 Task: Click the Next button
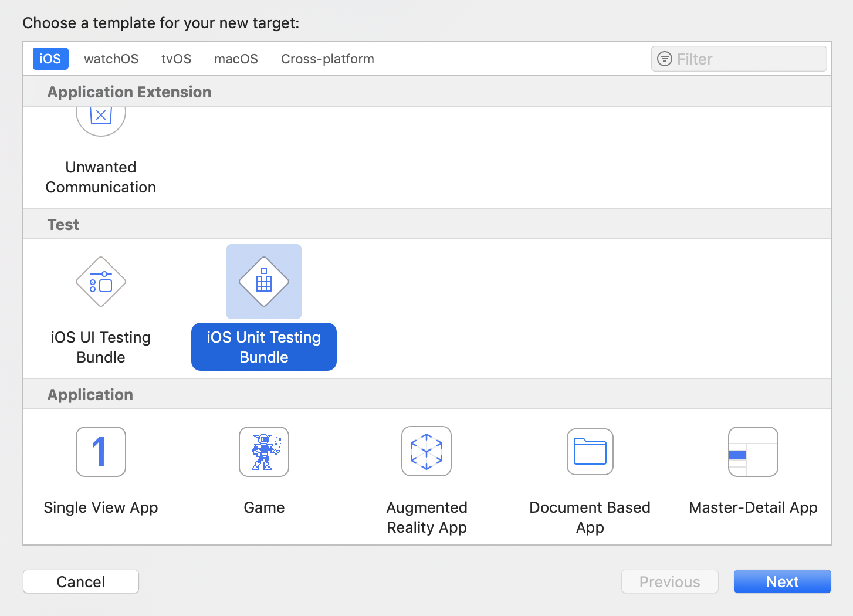tap(783, 581)
